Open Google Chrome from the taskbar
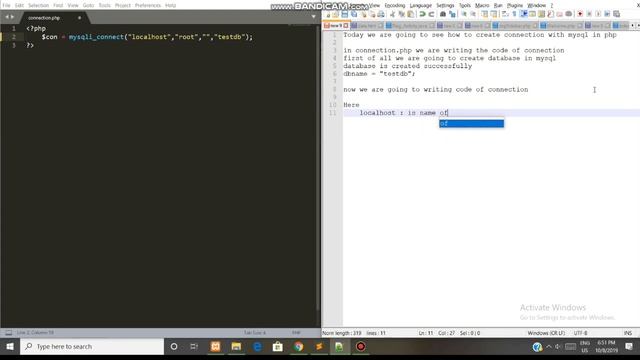 (299, 347)
